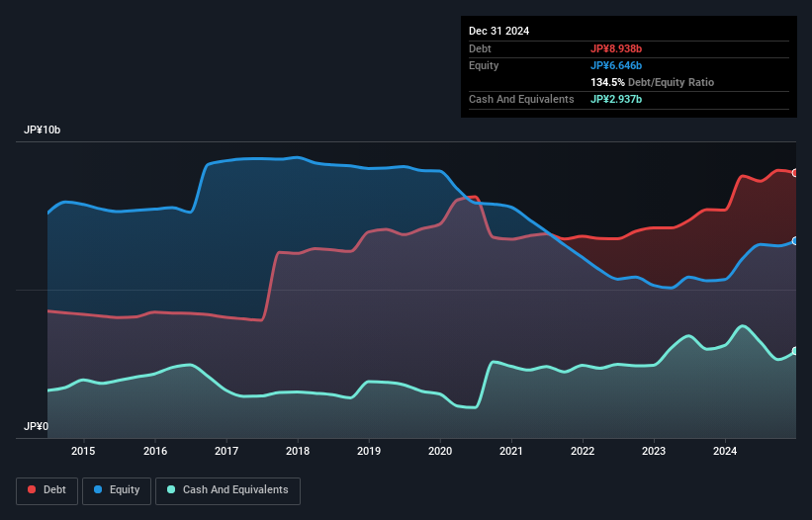Click the 2020 x-axis label
This screenshot has height=520, width=812.
click(x=440, y=451)
